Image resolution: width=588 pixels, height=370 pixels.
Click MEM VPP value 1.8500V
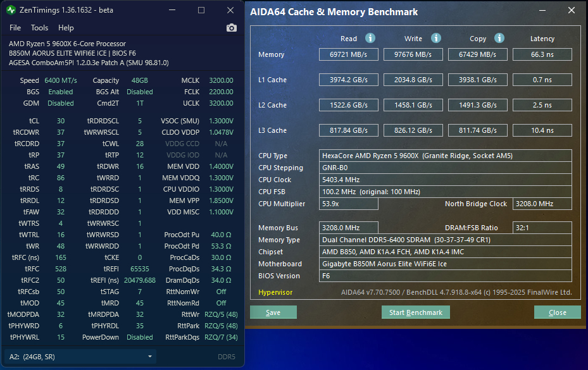tap(221, 200)
